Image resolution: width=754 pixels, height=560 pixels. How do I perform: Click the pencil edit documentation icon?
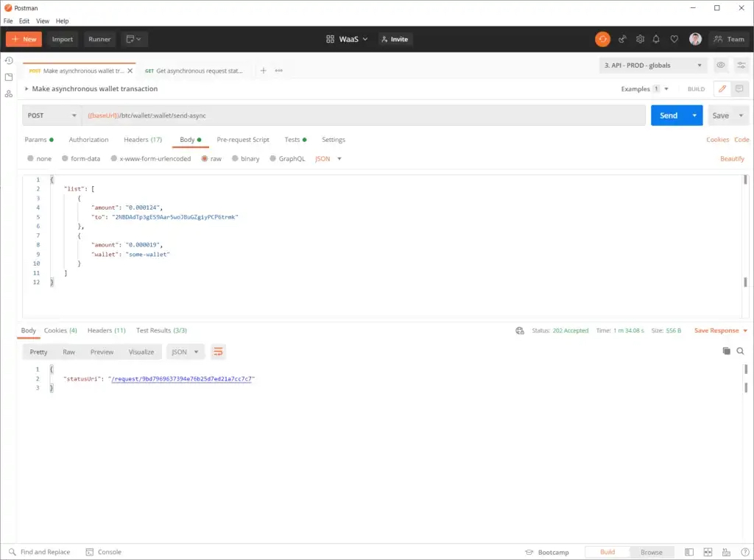[722, 89]
